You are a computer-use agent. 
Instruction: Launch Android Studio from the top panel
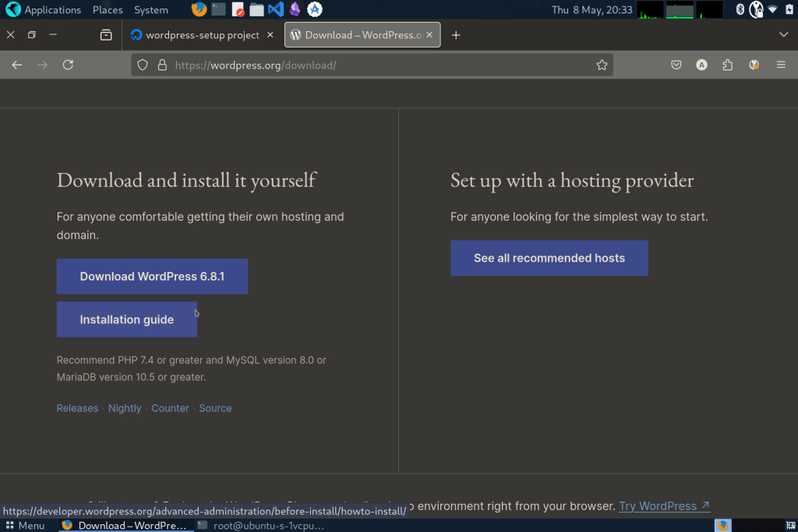(315, 9)
